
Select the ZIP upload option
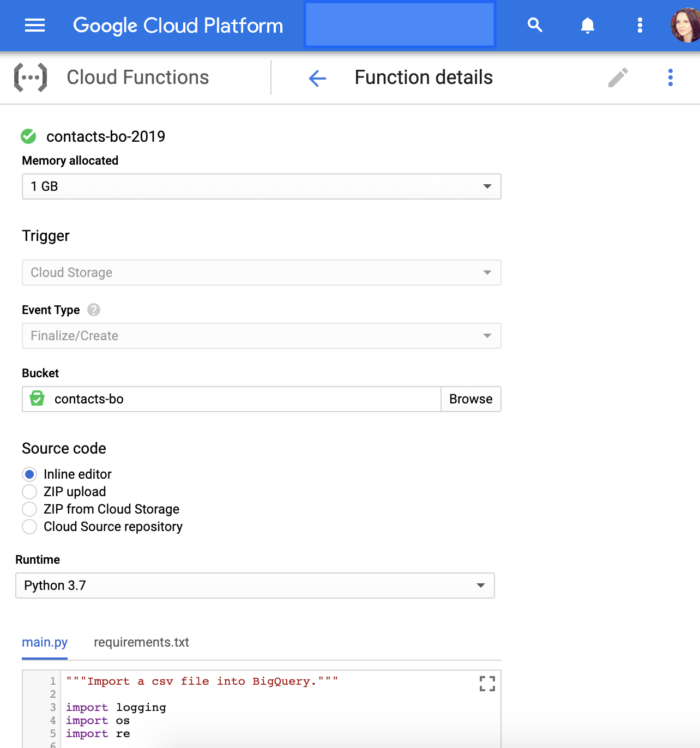click(x=29, y=492)
